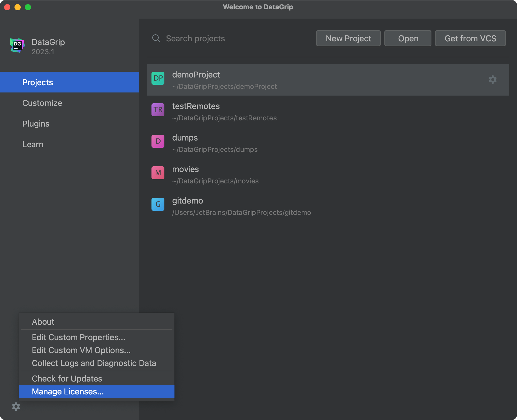Open the settings gear at bottom left
This screenshot has height=420, width=517.
point(16,407)
